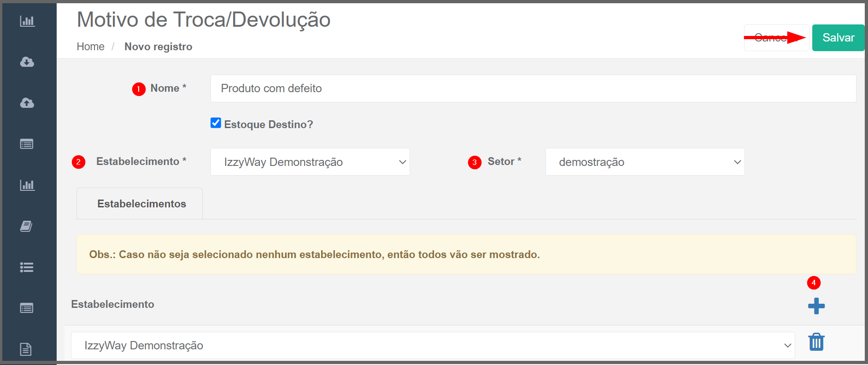This screenshot has width=868, height=365.
Task: Expand the Setor dropdown
Action: [x=645, y=162]
